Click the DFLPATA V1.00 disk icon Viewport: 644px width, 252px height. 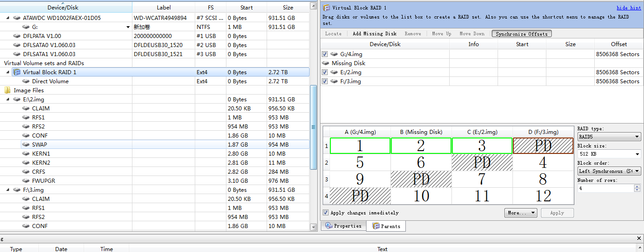pos(17,36)
